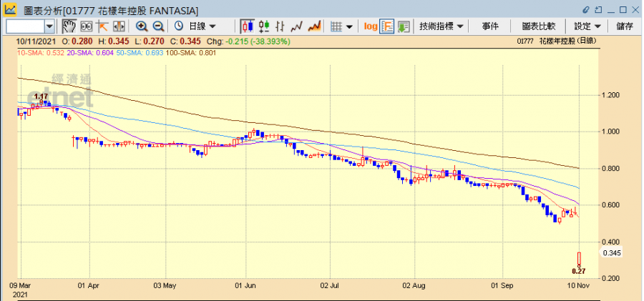
Task: Click the horizontal range adjust icon
Action: tap(117, 26)
